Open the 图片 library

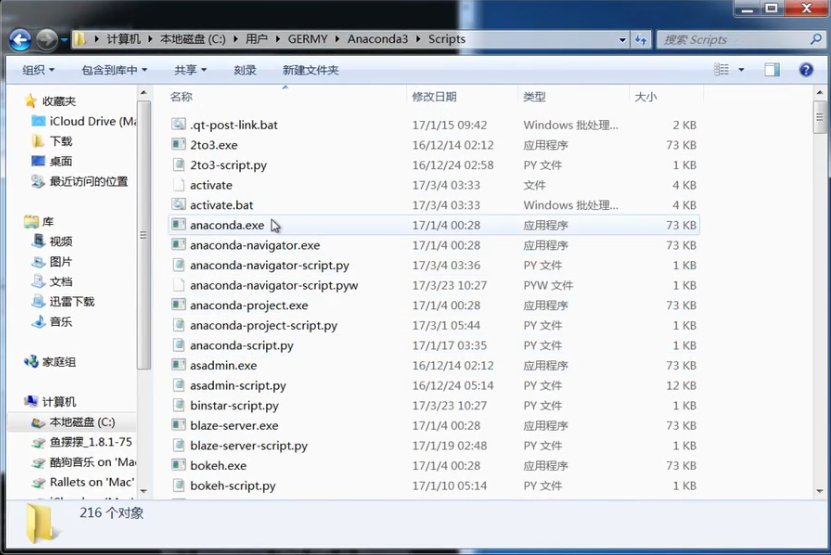click(x=52, y=262)
